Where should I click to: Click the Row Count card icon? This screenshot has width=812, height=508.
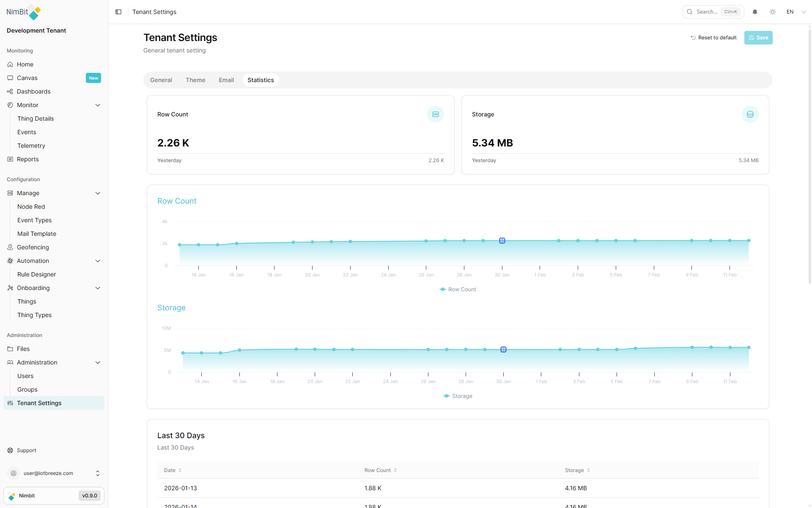(x=435, y=114)
